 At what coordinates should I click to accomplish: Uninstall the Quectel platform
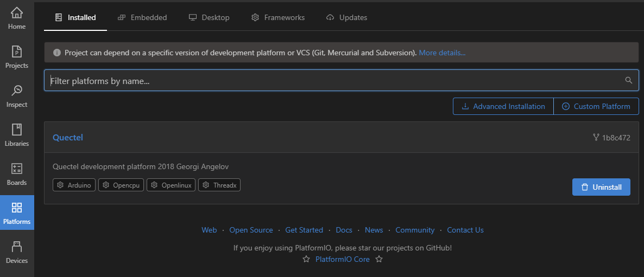click(x=601, y=187)
